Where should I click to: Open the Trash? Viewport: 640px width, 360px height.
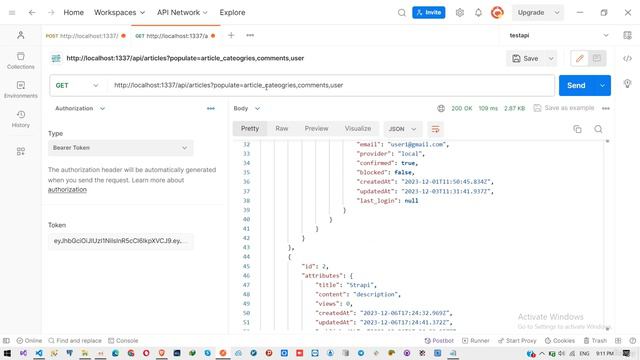[595, 340]
